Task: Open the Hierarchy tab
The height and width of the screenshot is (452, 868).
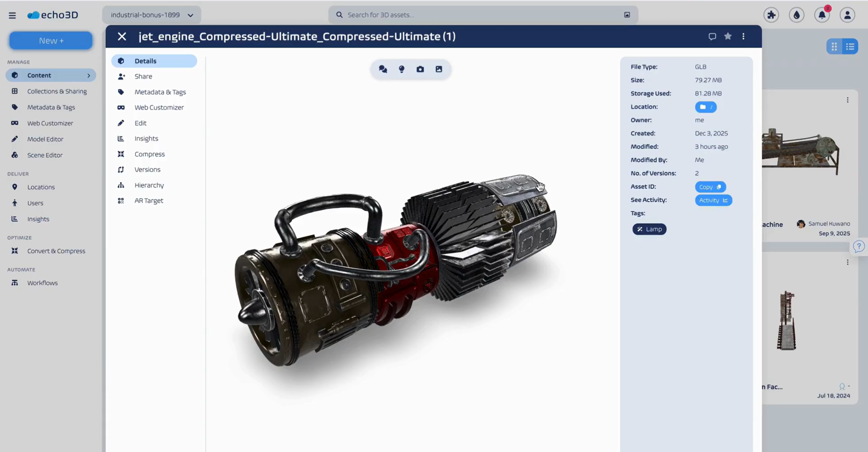Action: pyautogui.click(x=149, y=185)
